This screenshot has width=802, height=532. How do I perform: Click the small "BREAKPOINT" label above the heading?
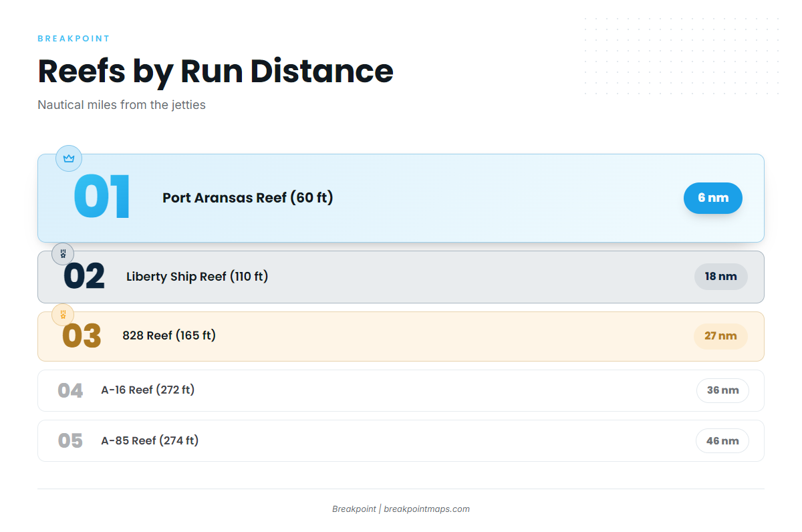(74, 39)
